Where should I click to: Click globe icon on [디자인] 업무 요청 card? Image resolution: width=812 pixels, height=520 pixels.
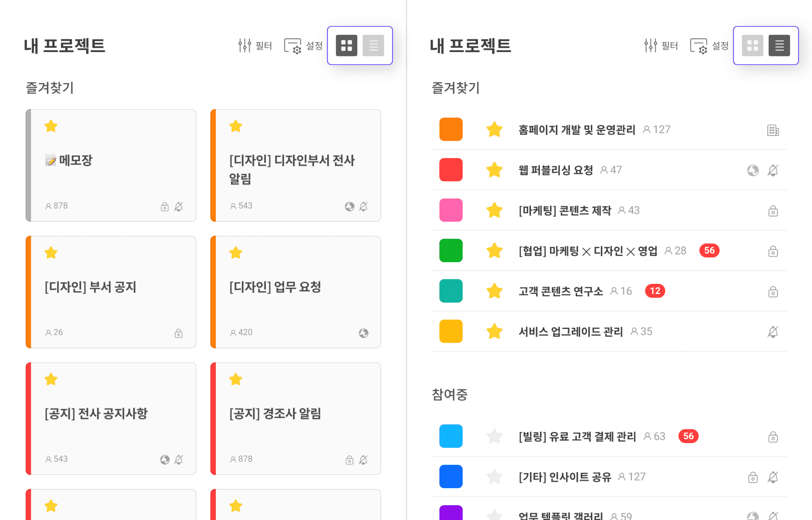point(363,333)
